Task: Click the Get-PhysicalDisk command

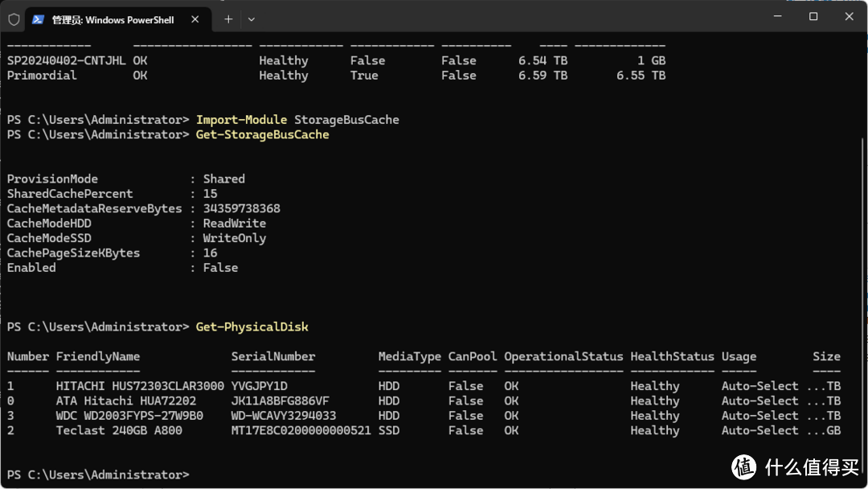Action: click(x=252, y=327)
